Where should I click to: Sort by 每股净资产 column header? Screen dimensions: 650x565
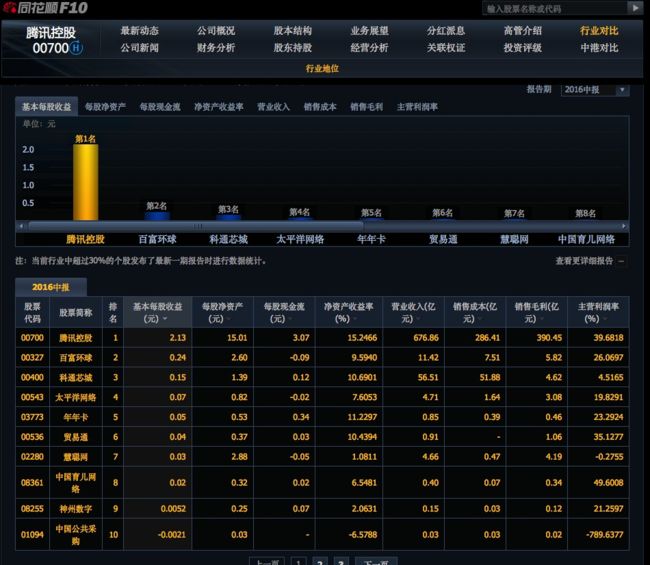pyautogui.click(x=222, y=313)
